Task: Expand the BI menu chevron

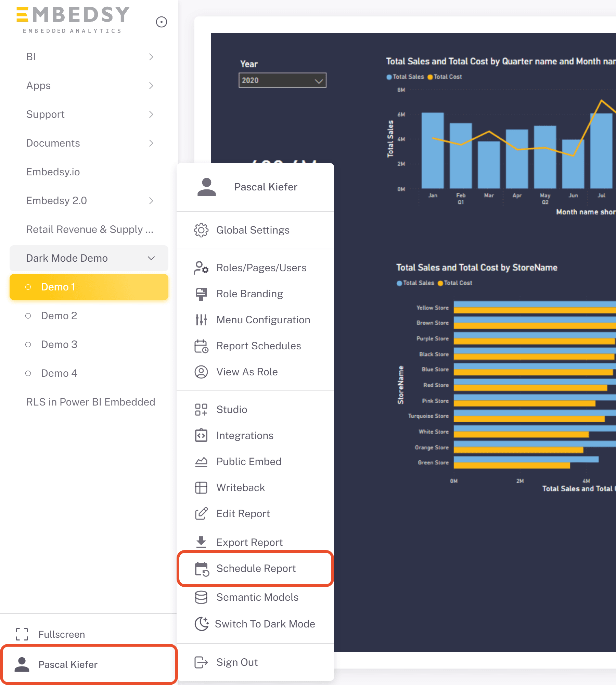Action: pyautogui.click(x=151, y=57)
